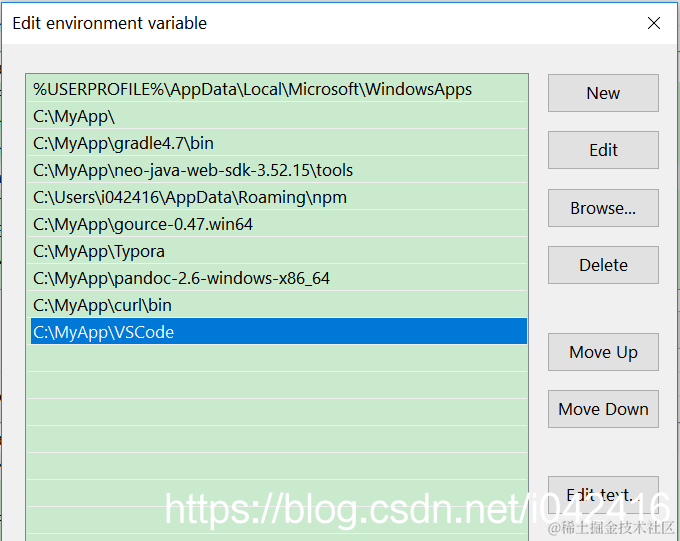Image resolution: width=680 pixels, height=541 pixels.
Task: Select the C:\MyApp\Typora entry
Action: [279, 251]
